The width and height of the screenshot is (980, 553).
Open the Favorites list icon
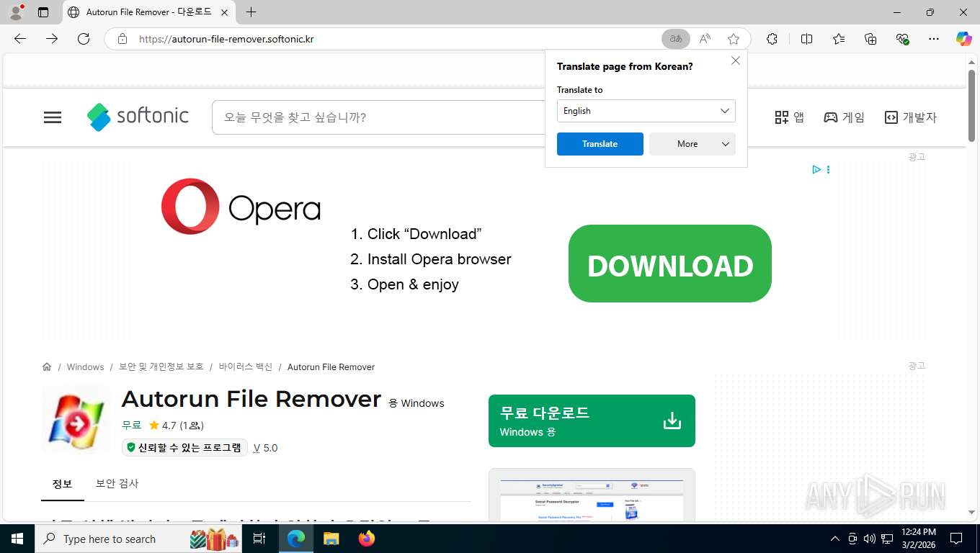[x=839, y=39]
